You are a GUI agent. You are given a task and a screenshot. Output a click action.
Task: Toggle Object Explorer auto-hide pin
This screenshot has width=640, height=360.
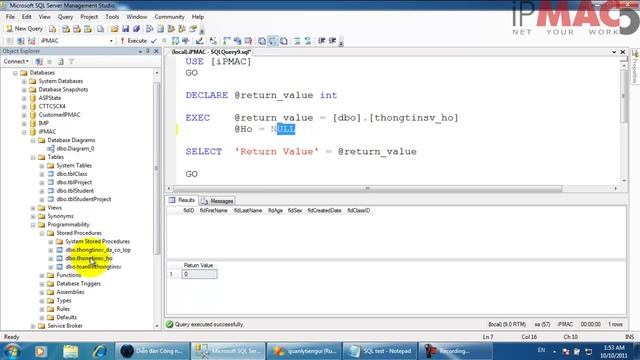(148, 51)
